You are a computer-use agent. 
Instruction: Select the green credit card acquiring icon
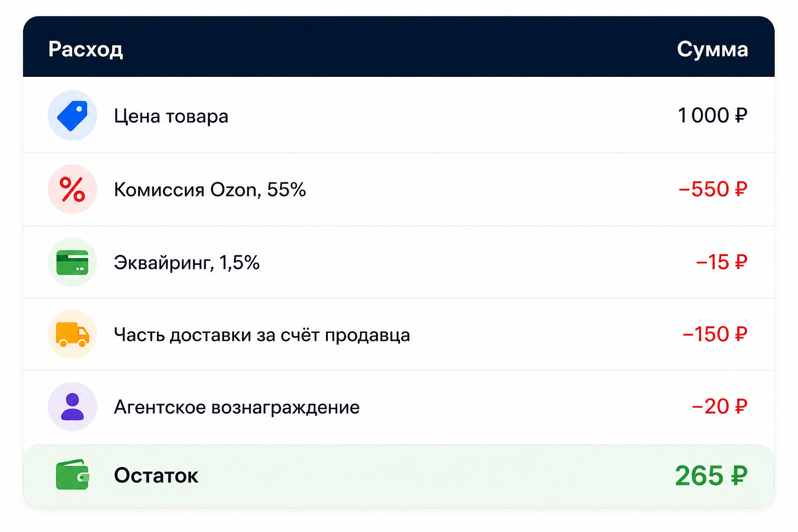click(72, 262)
